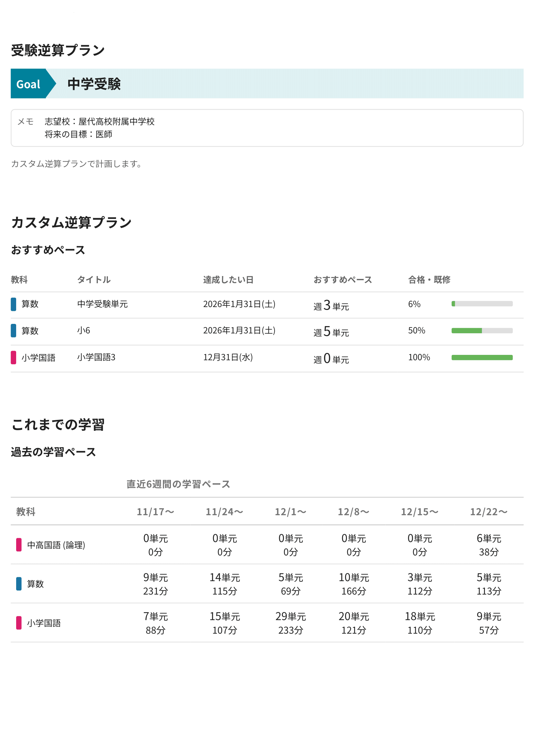
Task: Click the 100% progress bar for 小学国語3
Action: click(x=482, y=357)
